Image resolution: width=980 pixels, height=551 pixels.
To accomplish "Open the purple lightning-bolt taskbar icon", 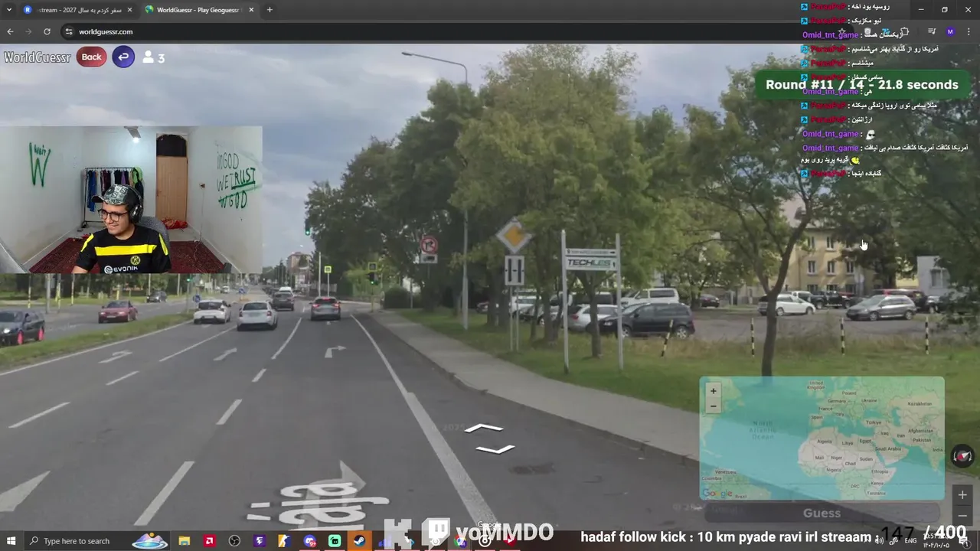I will 260,541.
